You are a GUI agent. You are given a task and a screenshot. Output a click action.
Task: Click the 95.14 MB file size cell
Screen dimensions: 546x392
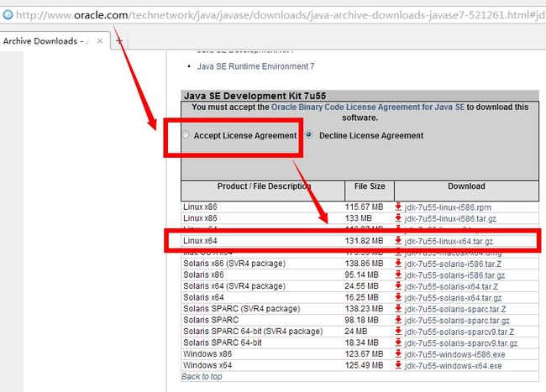pos(361,274)
